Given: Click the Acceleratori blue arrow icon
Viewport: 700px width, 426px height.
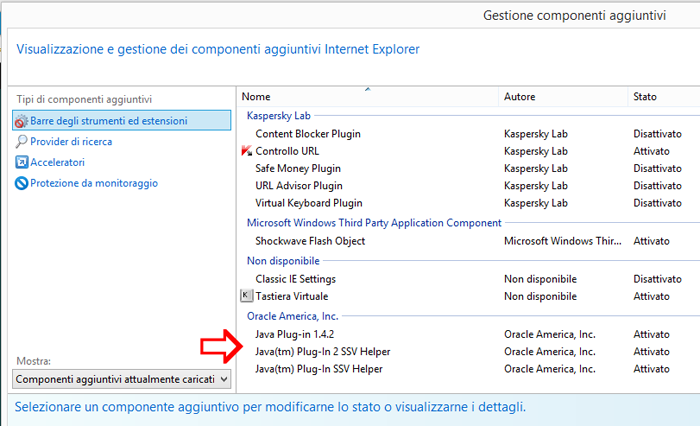Looking at the screenshot, I should point(21,162).
